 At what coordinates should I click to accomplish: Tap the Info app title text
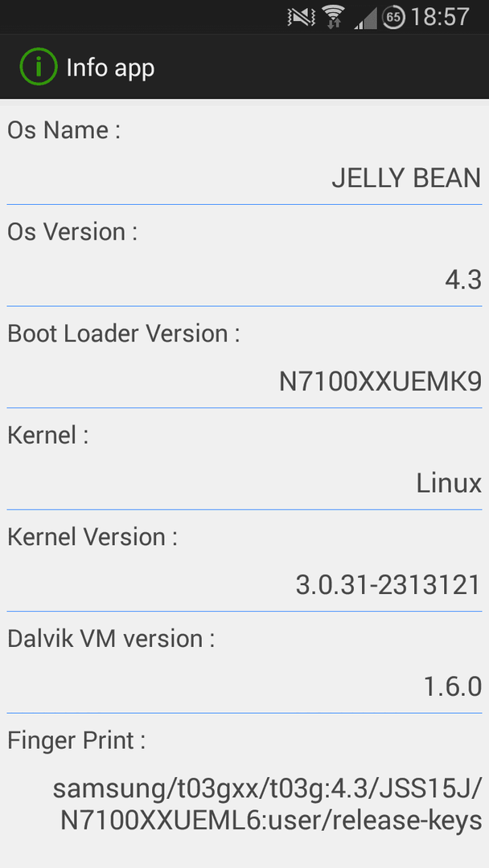110,68
